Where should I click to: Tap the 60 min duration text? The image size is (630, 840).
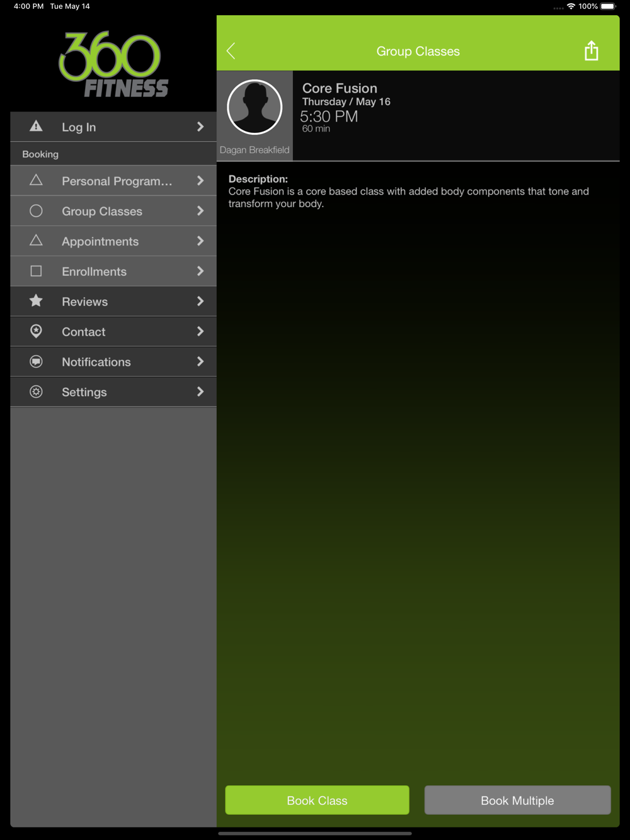(316, 128)
